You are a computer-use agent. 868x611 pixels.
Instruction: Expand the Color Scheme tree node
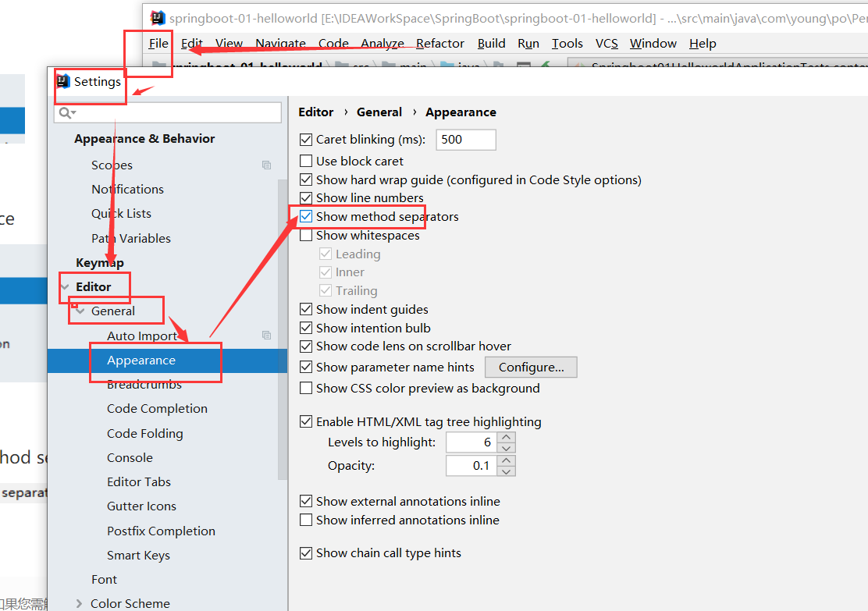79,603
